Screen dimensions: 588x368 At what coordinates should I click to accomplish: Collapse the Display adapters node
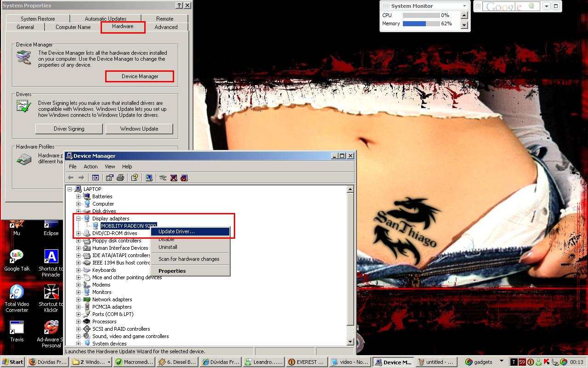(x=79, y=218)
